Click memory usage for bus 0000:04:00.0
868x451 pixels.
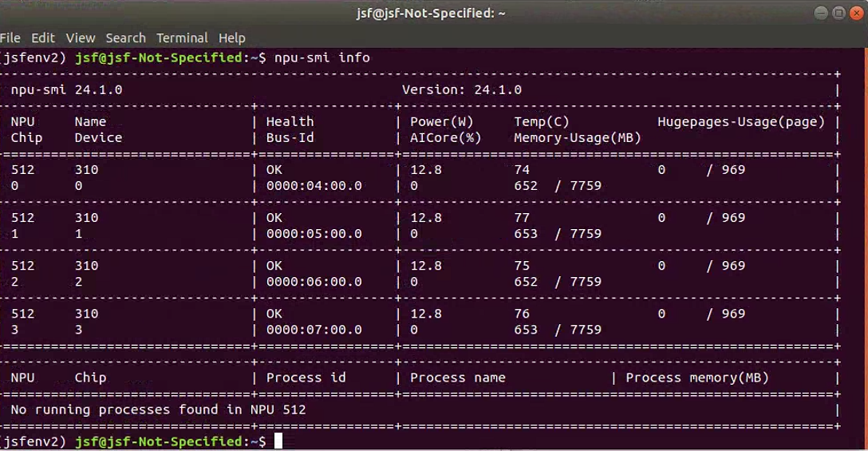[558, 186]
